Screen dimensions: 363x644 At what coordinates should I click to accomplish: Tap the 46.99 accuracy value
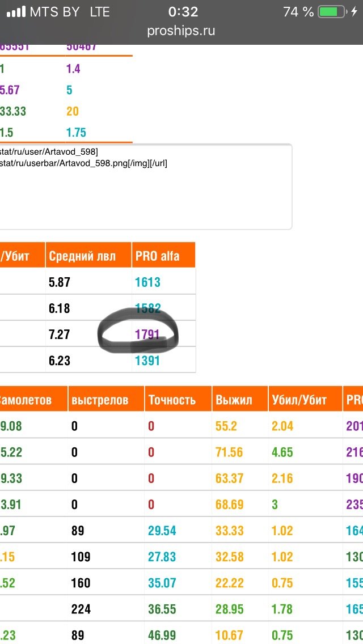pos(162,635)
